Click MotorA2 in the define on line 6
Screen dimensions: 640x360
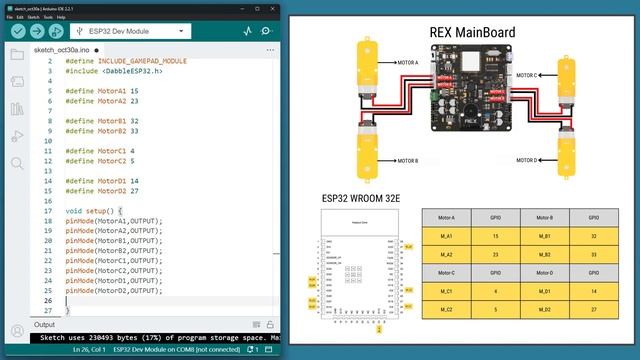point(112,101)
